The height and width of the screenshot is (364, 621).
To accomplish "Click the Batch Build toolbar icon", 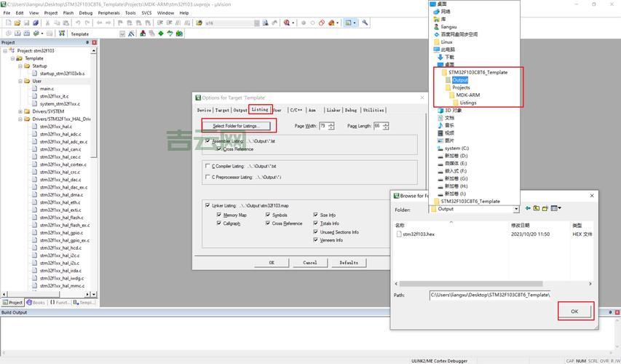I will coord(36,33).
